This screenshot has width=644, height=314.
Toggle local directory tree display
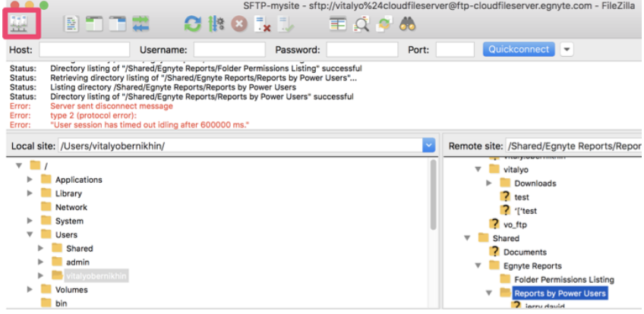click(94, 24)
